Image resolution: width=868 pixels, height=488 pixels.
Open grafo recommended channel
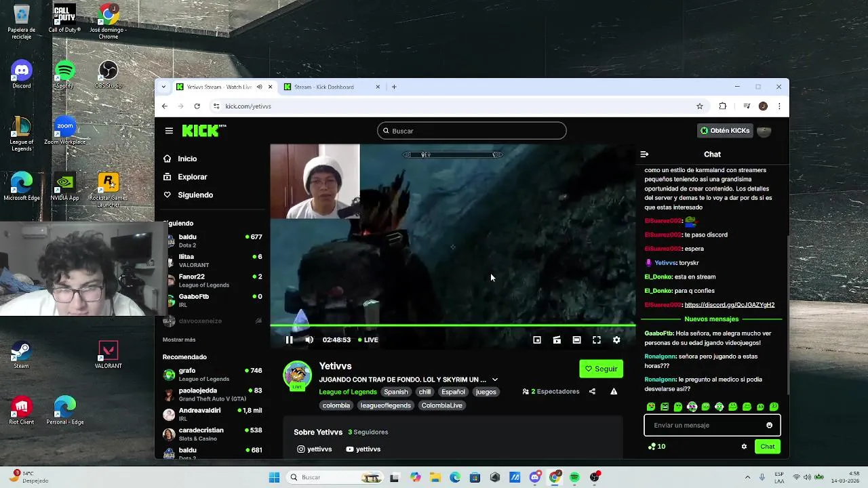tap(212, 375)
